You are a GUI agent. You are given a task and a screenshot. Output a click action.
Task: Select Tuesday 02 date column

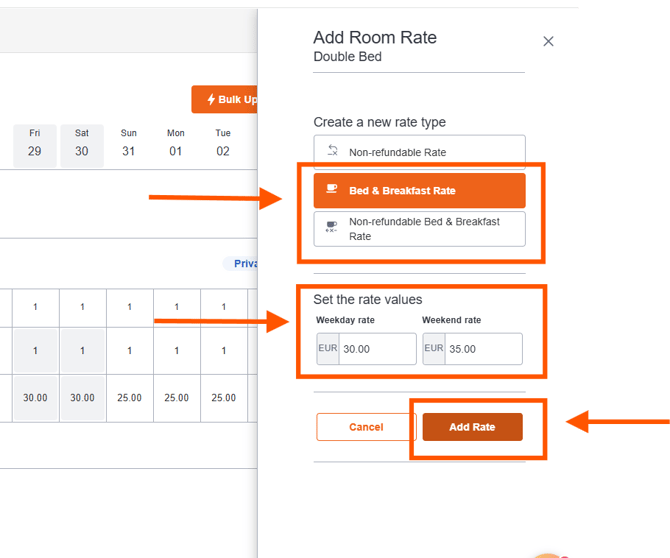tap(223, 143)
